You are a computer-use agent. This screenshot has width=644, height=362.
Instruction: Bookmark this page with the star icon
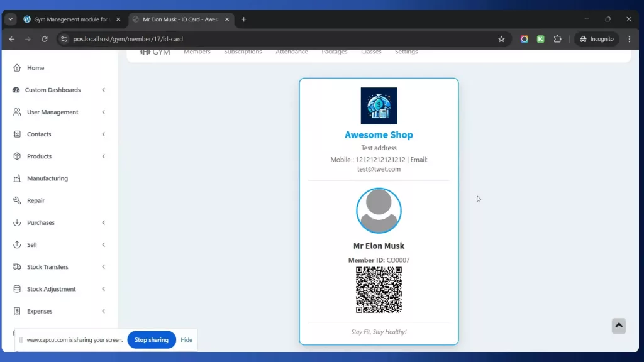tap(501, 39)
